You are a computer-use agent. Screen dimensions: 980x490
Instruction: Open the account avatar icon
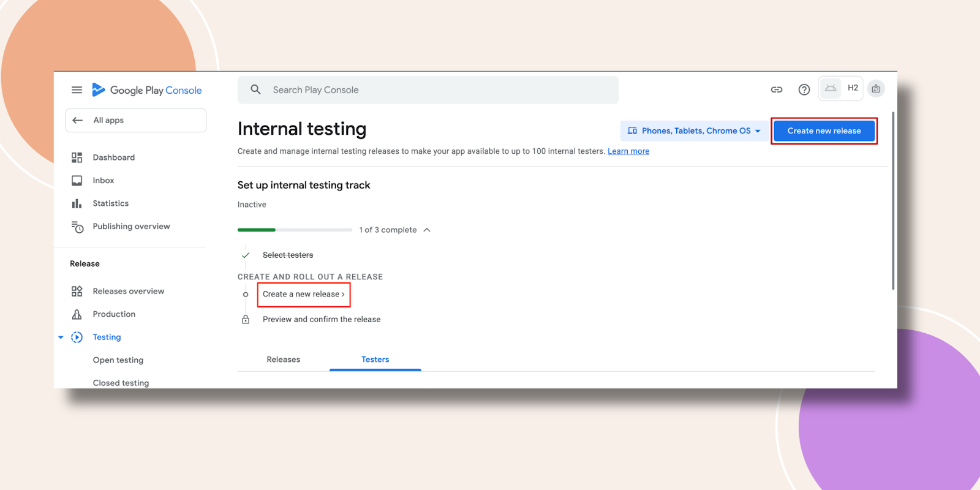point(876,89)
